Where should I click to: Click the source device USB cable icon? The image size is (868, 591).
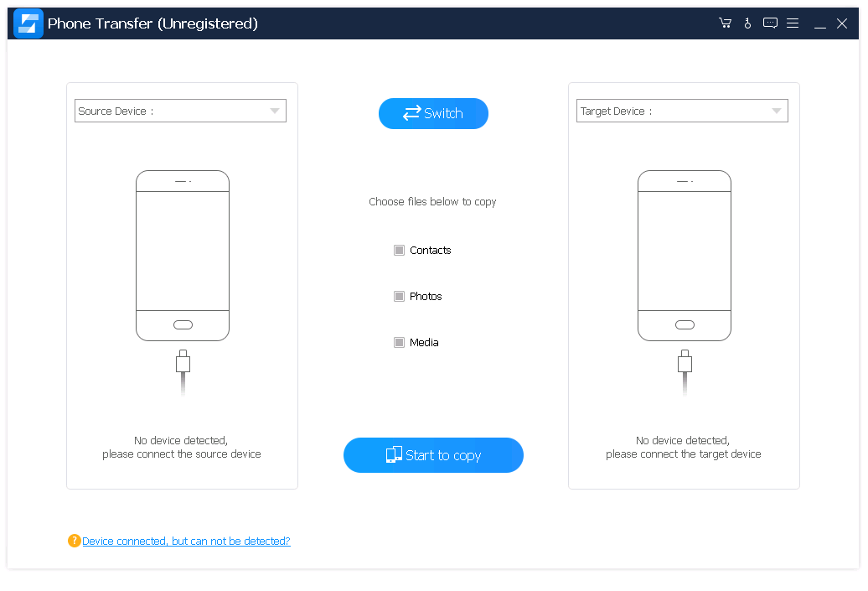tap(183, 371)
